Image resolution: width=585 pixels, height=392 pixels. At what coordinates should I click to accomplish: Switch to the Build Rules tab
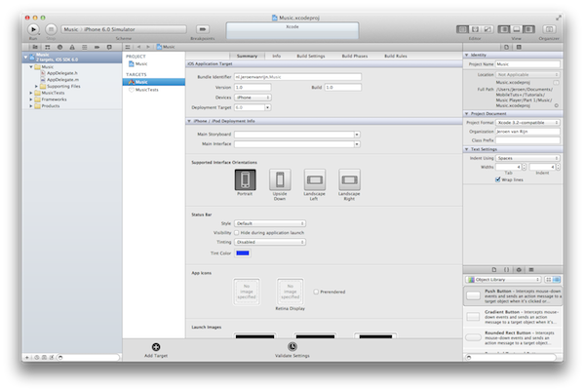(x=396, y=56)
